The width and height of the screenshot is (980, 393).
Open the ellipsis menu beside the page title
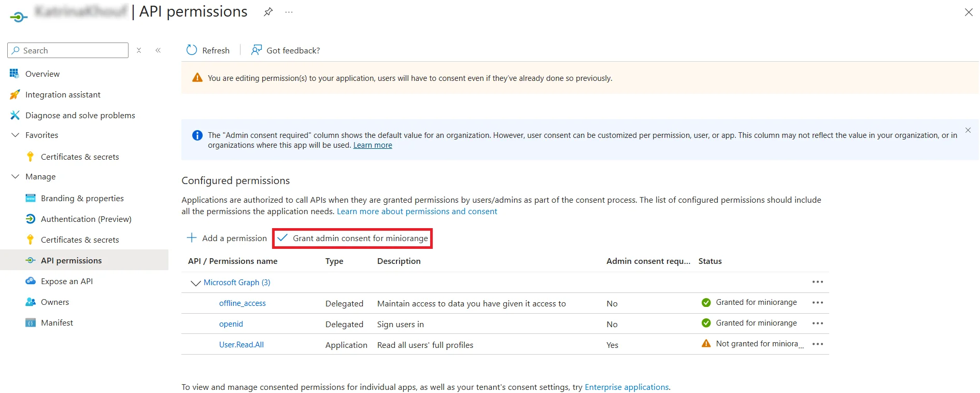click(x=289, y=12)
